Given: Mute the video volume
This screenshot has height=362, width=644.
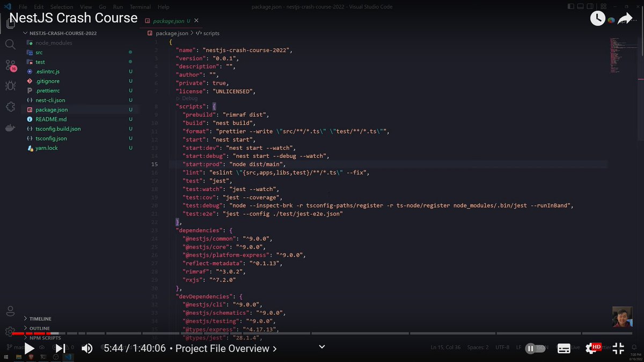Looking at the screenshot, I should (x=87, y=349).
